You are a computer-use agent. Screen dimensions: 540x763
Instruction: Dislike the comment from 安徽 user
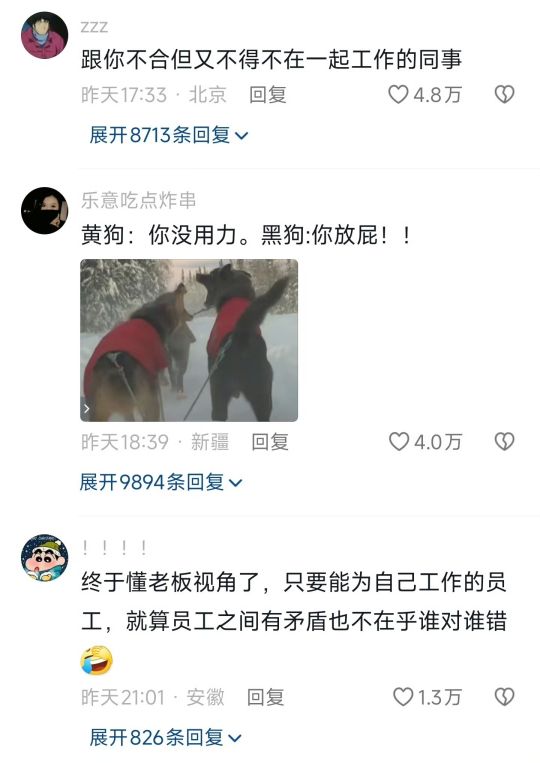click(x=504, y=696)
